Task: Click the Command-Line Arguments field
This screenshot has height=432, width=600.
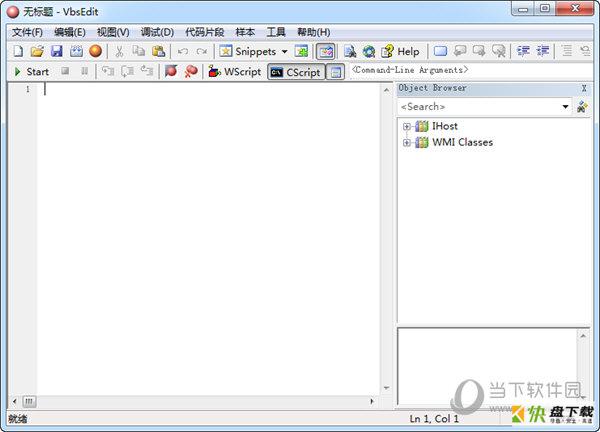Action: coord(471,70)
